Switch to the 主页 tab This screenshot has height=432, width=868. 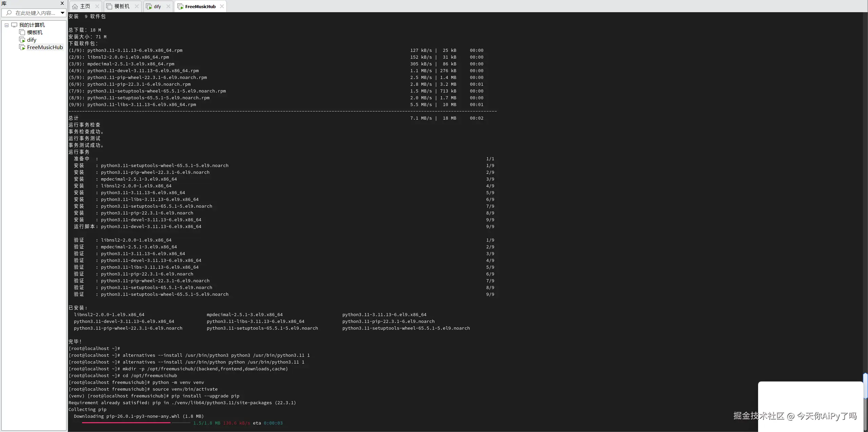(x=85, y=6)
